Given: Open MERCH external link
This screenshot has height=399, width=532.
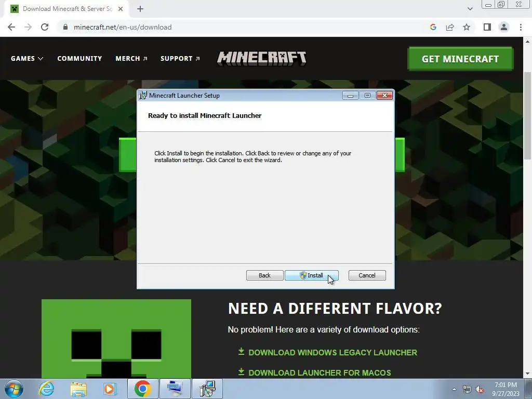Looking at the screenshot, I should click(131, 58).
